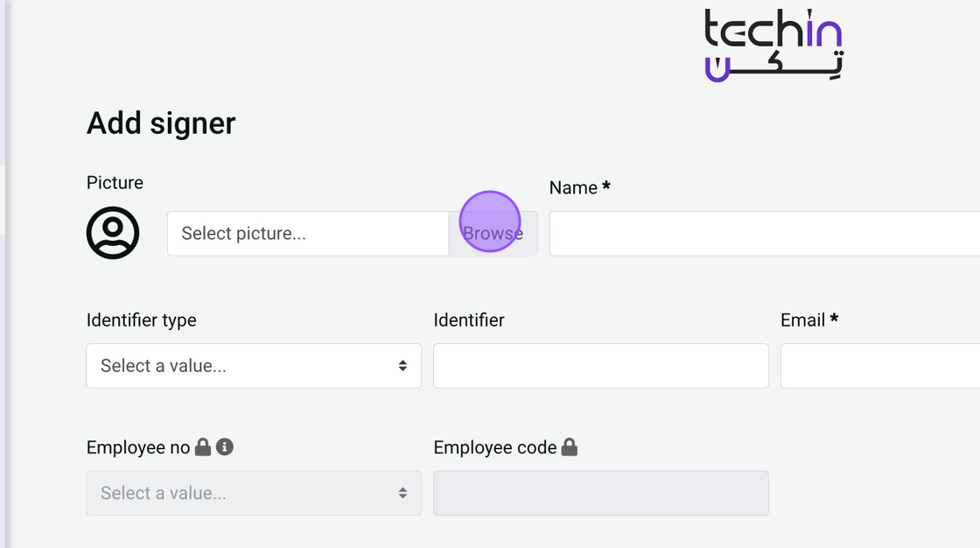Click the profile picture placeholder avatar
Viewport: 980px width, 548px height.
click(113, 233)
